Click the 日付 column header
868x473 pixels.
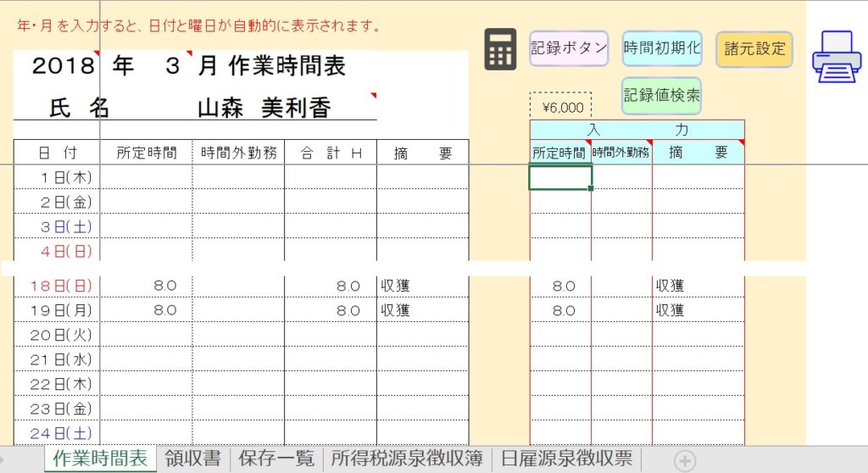click(57, 153)
